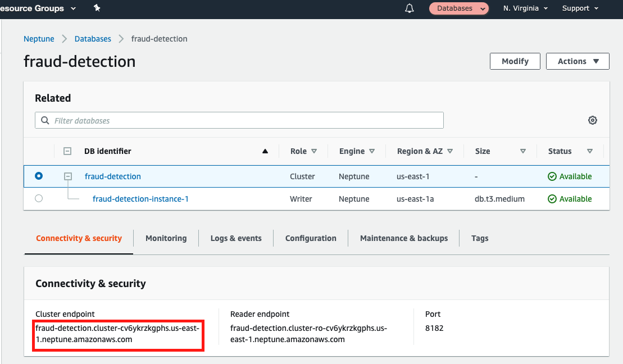The height and width of the screenshot is (364, 623).
Task: Select the fraud-detection cluster radio button
Action: click(x=39, y=176)
